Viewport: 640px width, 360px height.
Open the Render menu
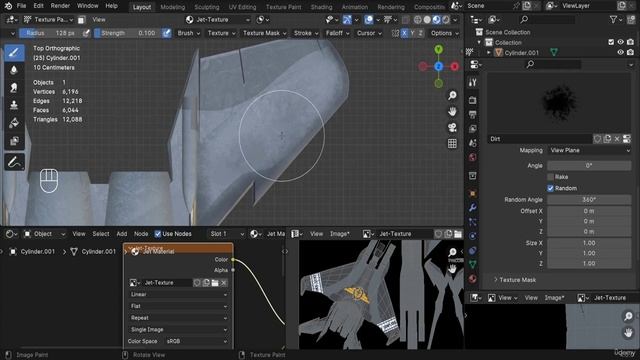point(60,6)
